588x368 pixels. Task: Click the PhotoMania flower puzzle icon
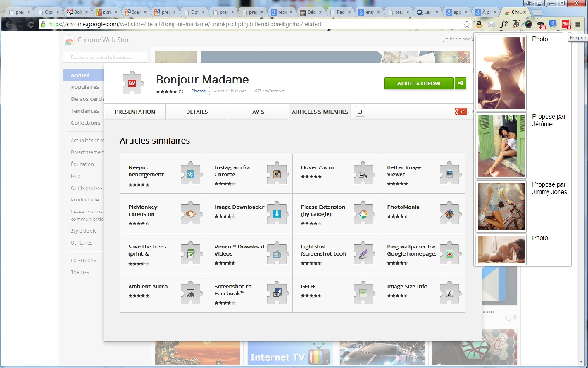click(449, 213)
